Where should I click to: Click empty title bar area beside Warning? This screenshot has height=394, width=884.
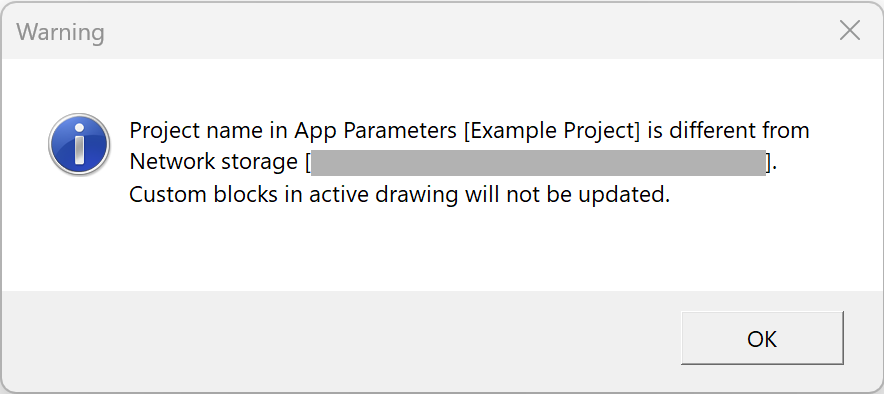tap(451, 32)
